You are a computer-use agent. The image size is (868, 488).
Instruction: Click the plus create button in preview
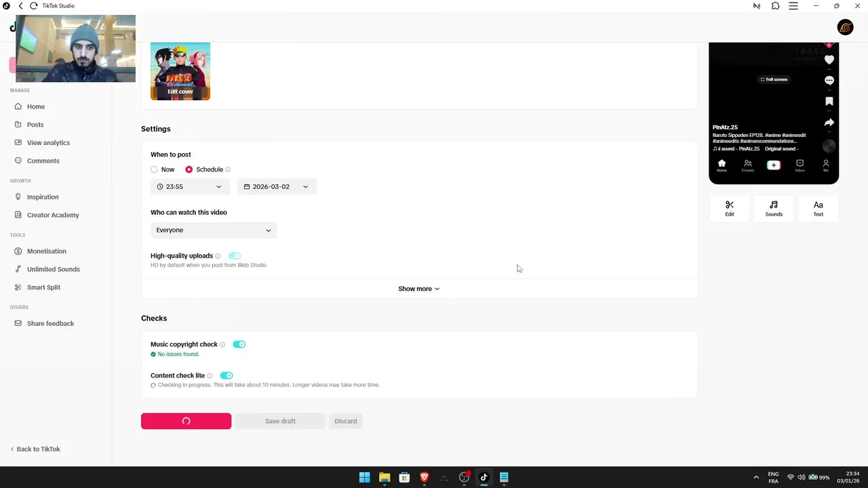coord(774,165)
